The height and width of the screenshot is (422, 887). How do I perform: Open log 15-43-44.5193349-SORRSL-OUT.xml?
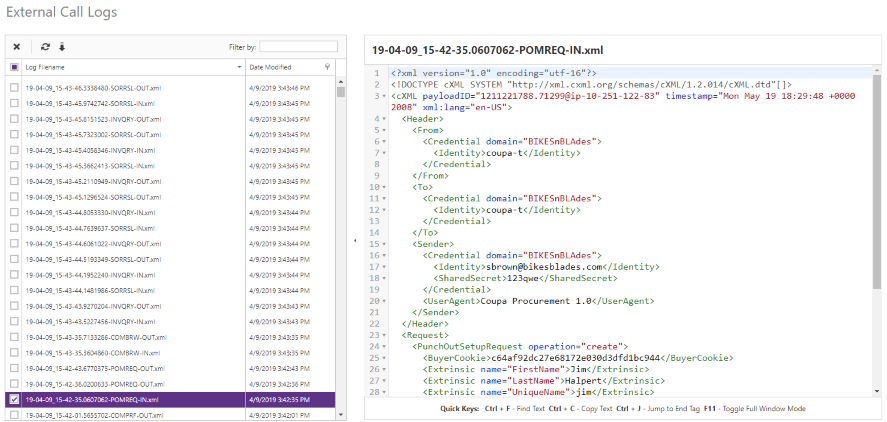93,260
